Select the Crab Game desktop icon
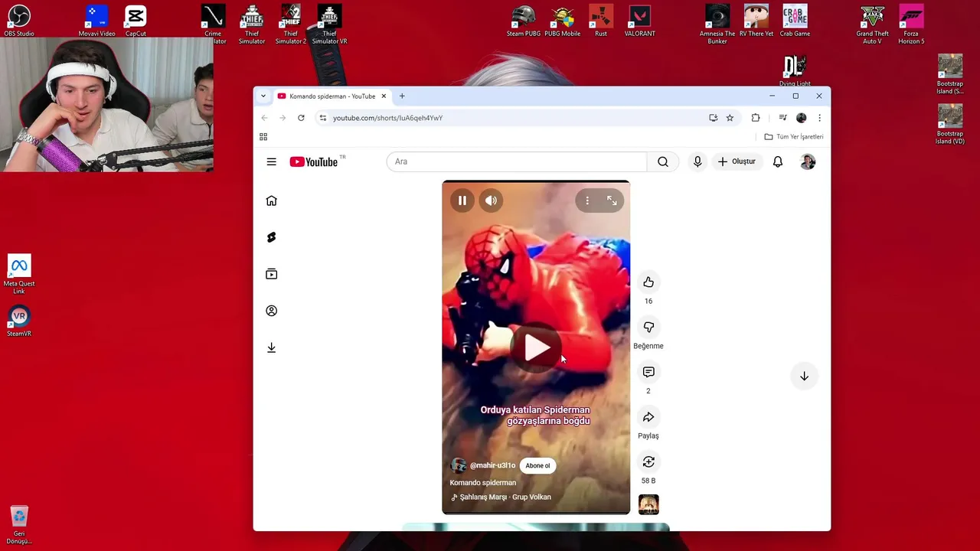Screen dimensions: 980x551 click(x=795, y=21)
